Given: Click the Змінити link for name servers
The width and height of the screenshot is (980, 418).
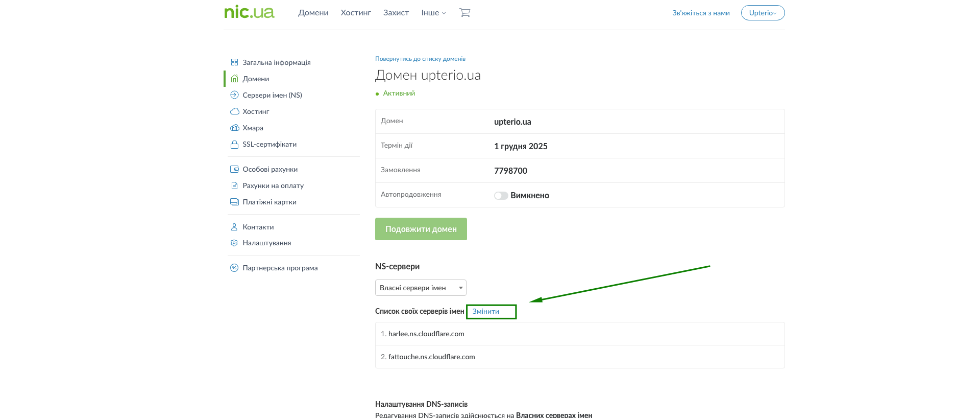Looking at the screenshot, I should tap(486, 311).
